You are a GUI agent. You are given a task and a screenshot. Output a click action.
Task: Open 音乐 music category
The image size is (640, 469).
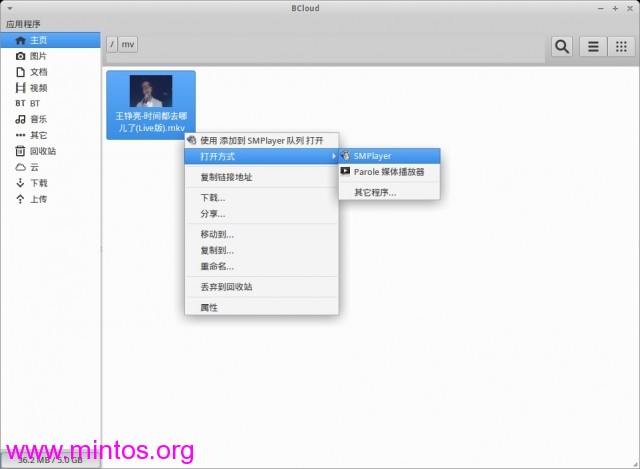click(51, 119)
